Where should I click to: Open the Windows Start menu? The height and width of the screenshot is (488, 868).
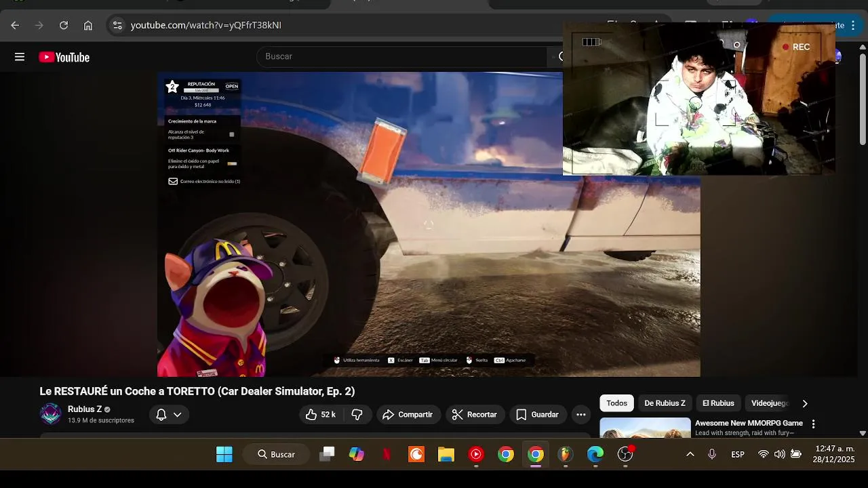pyautogui.click(x=224, y=454)
